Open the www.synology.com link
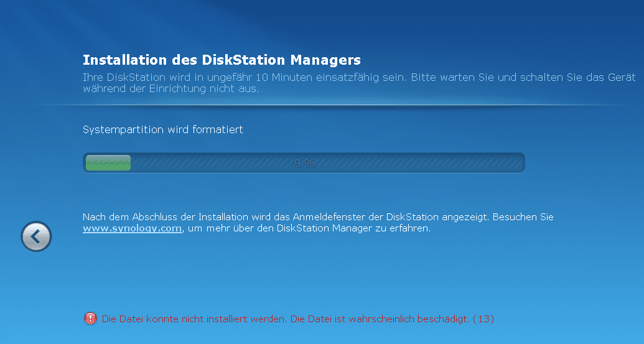 (133, 228)
